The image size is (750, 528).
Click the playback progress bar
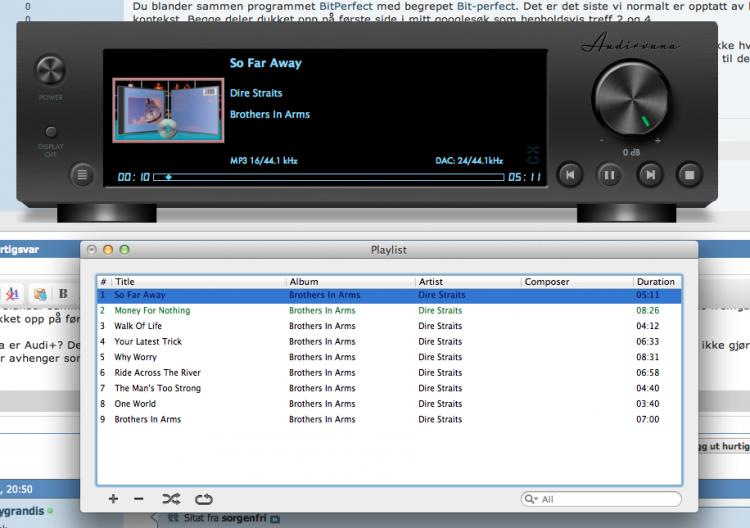pyautogui.click(x=329, y=177)
